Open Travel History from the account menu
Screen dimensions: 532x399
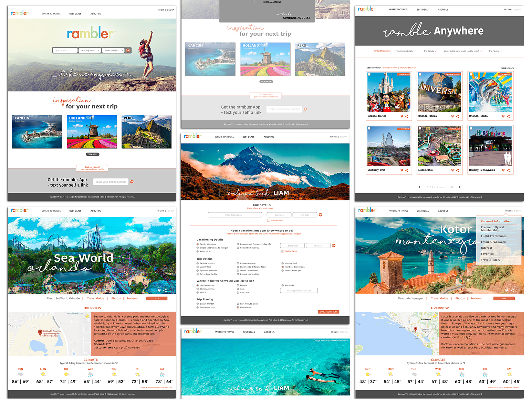(491, 260)
